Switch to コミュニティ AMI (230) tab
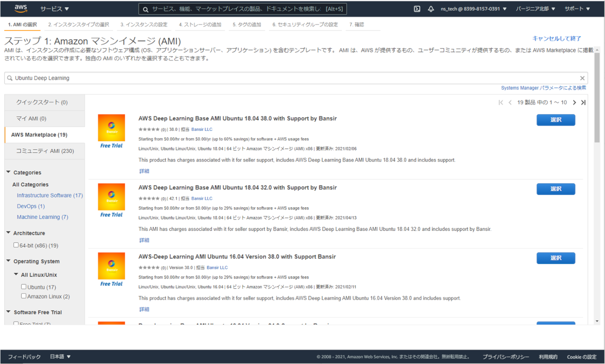 click(x=44, y=151)
